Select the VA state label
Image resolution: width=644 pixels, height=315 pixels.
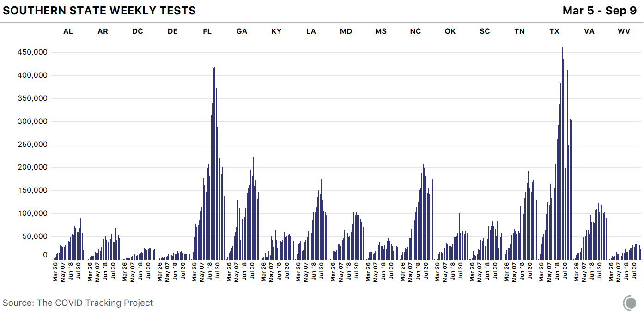(x=589, y=31)
